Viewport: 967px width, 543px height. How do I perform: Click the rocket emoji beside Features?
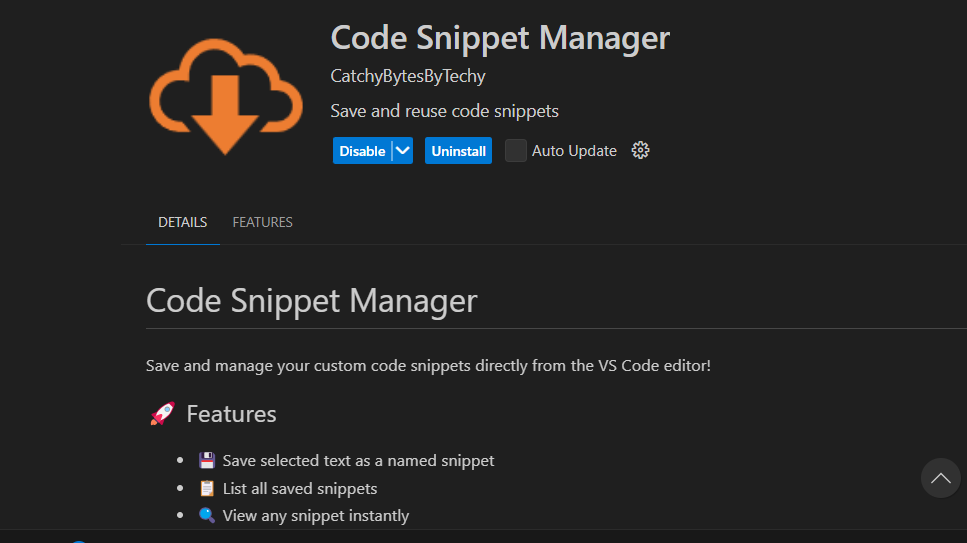tap(162, 414)
